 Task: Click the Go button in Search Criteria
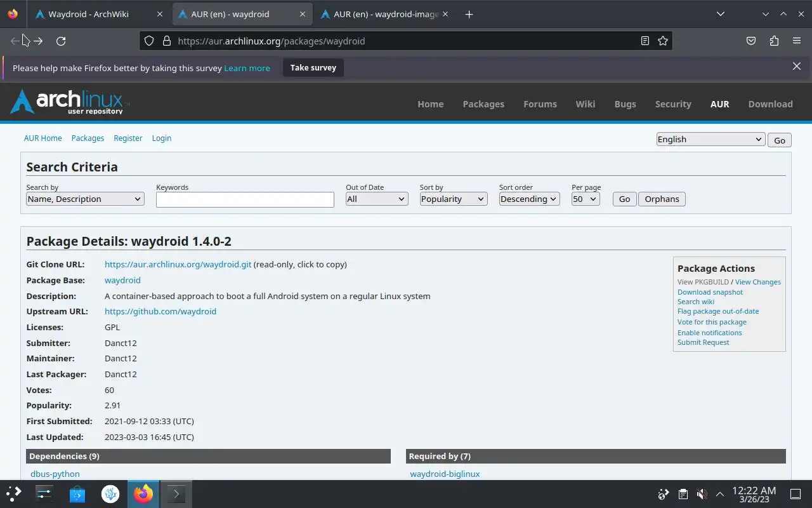point(624,199)
